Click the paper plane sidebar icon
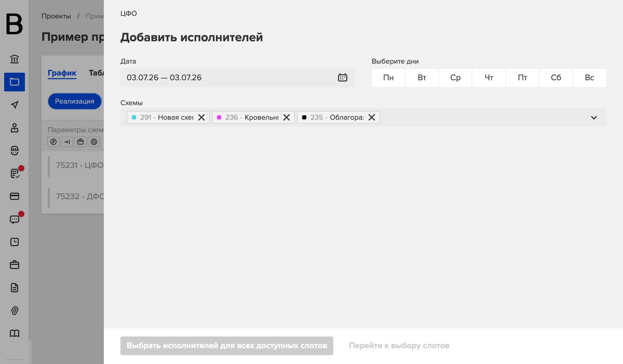The width and height of the screenshot is (623, 364). [15, 105]
